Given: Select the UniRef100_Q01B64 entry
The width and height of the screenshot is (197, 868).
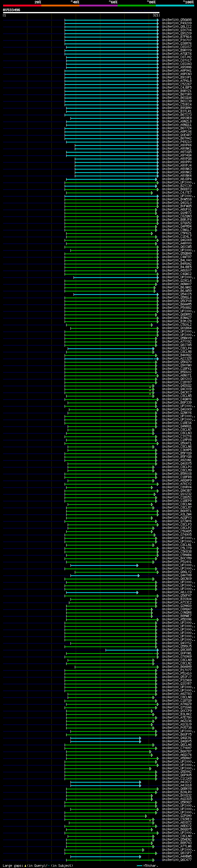Looking at the screenshot, I should coord(177,328).
